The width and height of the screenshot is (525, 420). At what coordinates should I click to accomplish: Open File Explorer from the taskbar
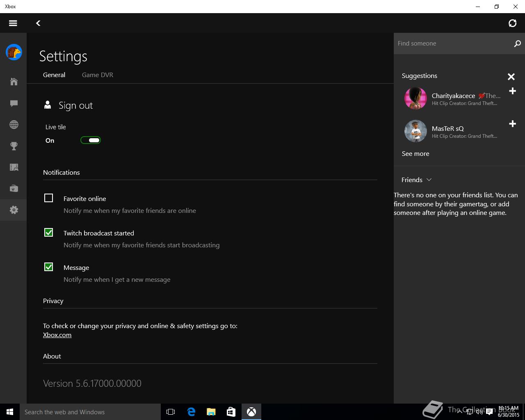coord(211,412)
